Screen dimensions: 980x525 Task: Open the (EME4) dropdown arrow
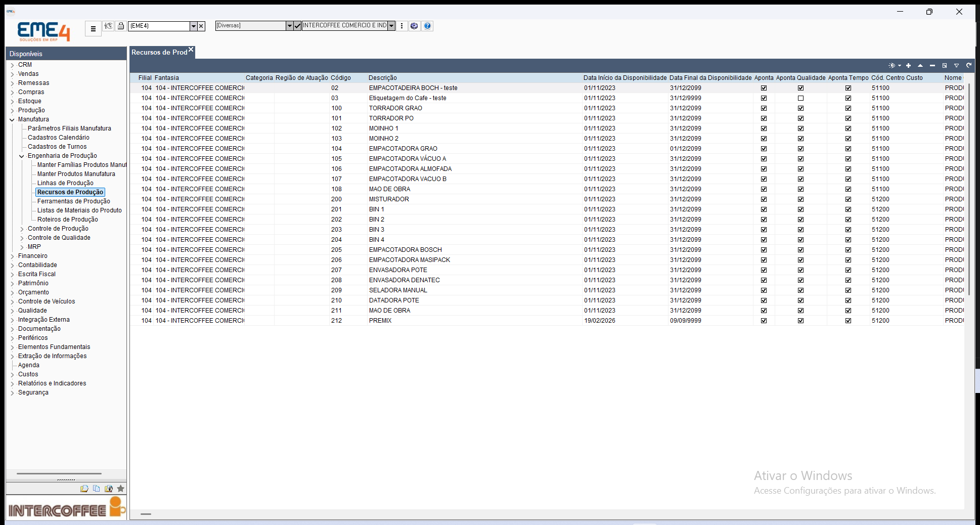click(193, 26)
